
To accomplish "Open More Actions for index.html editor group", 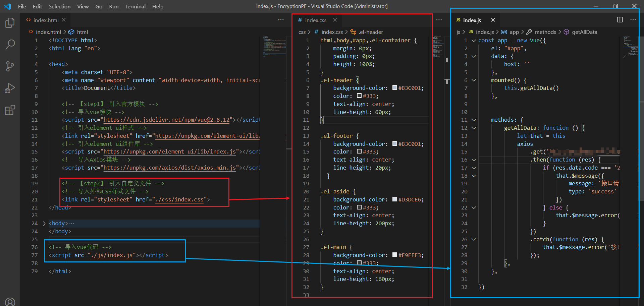I will [281, 20].
